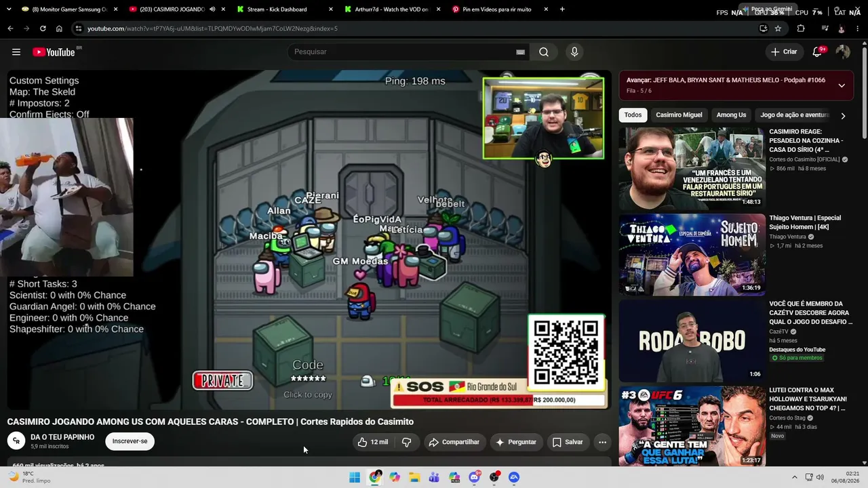This screenshot has width=868, height=488.
Task: Switch to the Pin em Videos tab
Action: 500,9
